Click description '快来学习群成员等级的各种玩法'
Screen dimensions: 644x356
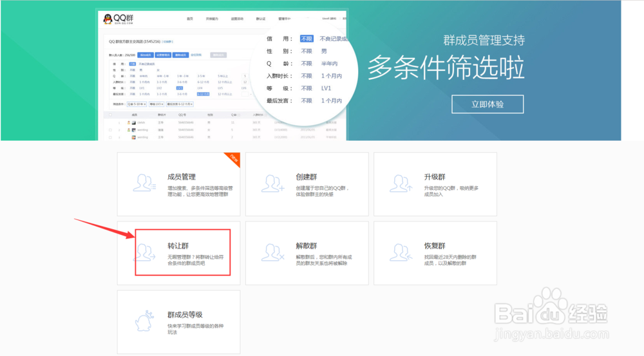[196, 330]
